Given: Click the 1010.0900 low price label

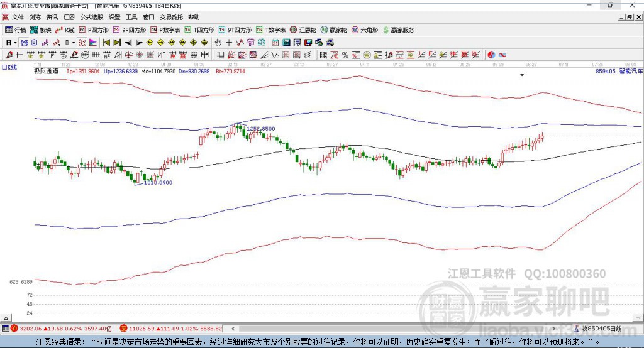Looking at the screenshot, I should (158, 183).
